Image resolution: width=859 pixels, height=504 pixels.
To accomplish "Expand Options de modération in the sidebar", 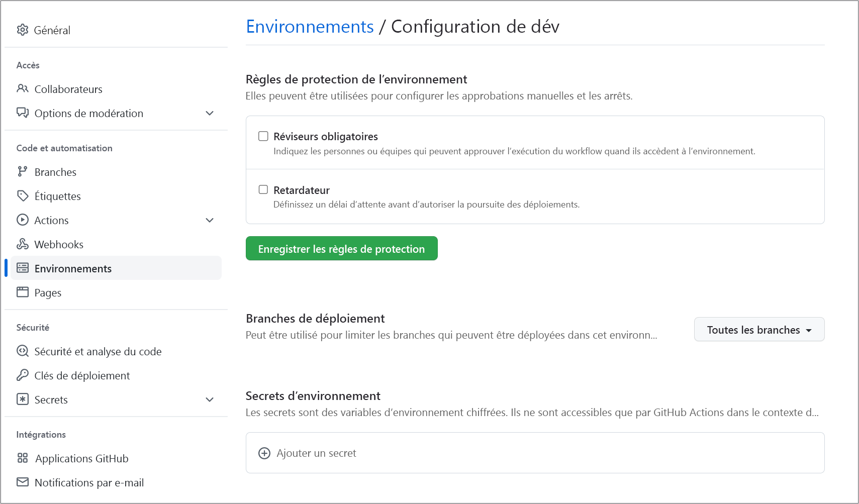I will click(x=210, y=113).
